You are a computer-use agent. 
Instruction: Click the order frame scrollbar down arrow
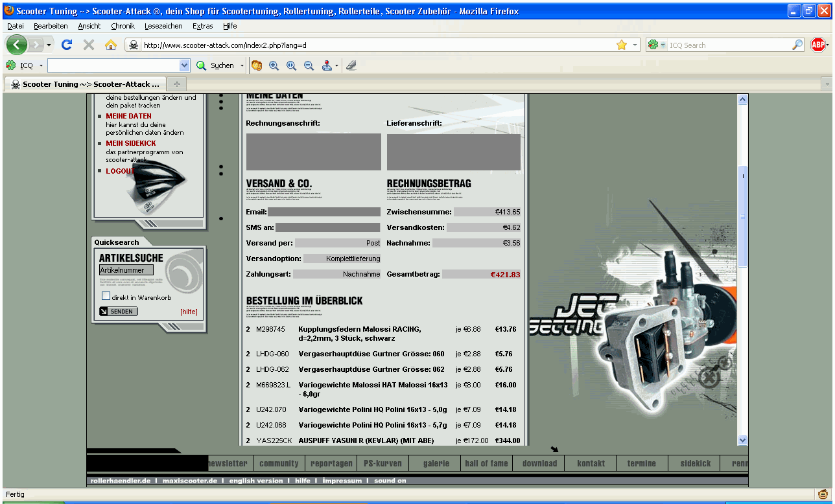pyautogui.click(x=743, y=440)
